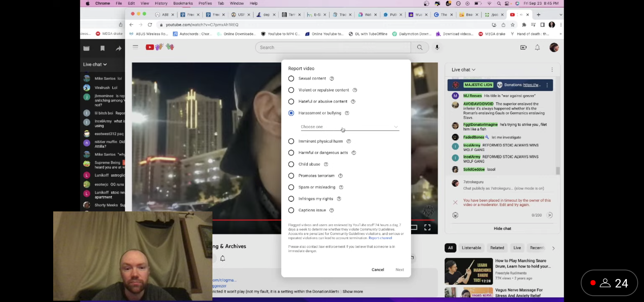This screenshot has width=644, height=302.
Task: Open help for Imminent physical harm
Action: coord(349,141)
